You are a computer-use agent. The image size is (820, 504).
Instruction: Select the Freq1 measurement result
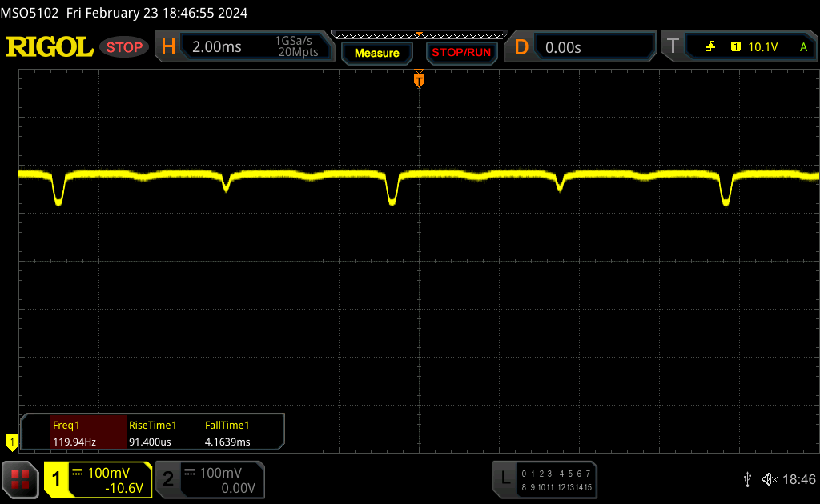click(88, 433)
